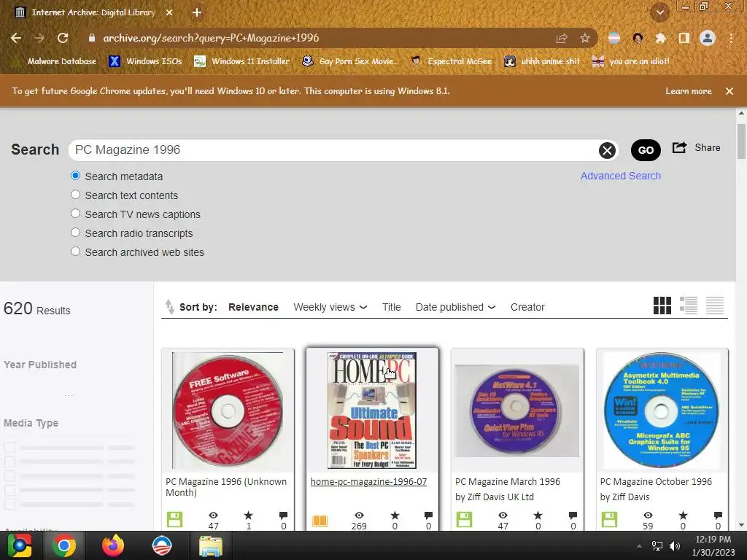The height and width of the screenshot is (560, 747).
Task: Click the Chrome taskbar icon
Action: [64, 545]
